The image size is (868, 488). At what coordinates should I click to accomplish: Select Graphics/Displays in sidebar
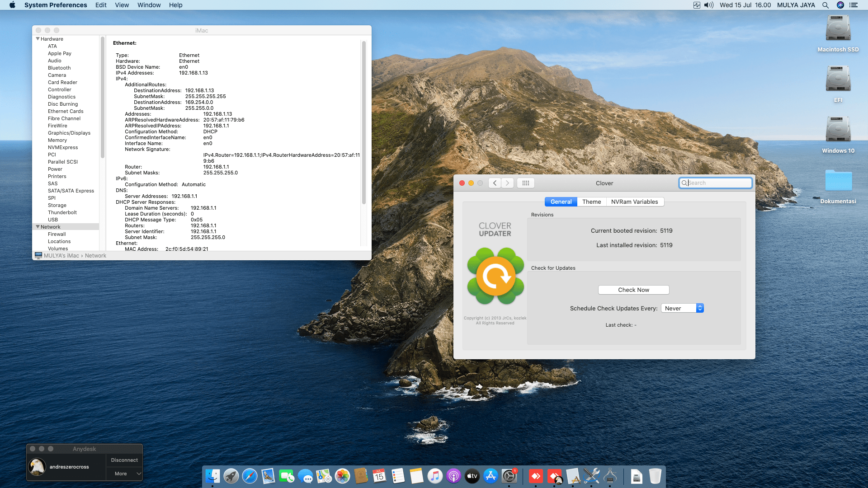click(x=69, y=133)
